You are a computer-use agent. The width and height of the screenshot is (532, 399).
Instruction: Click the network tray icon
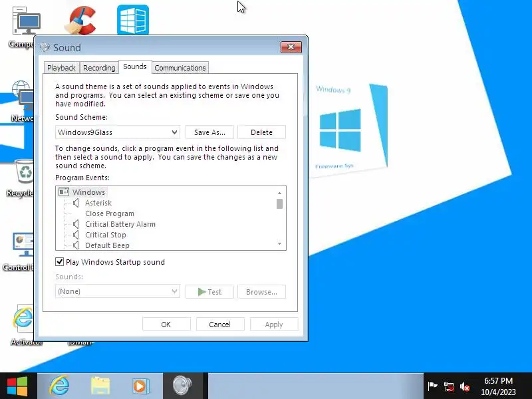point(448,386)
